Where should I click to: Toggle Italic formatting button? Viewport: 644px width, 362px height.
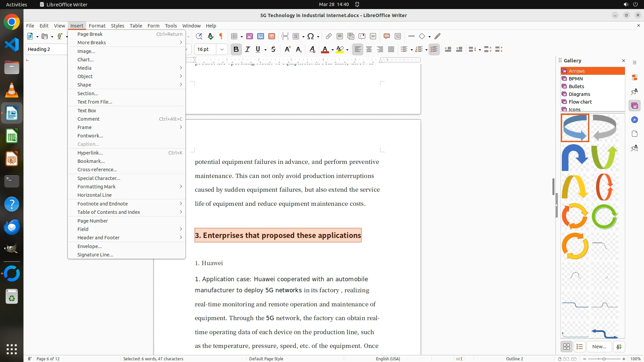point(248,49)
